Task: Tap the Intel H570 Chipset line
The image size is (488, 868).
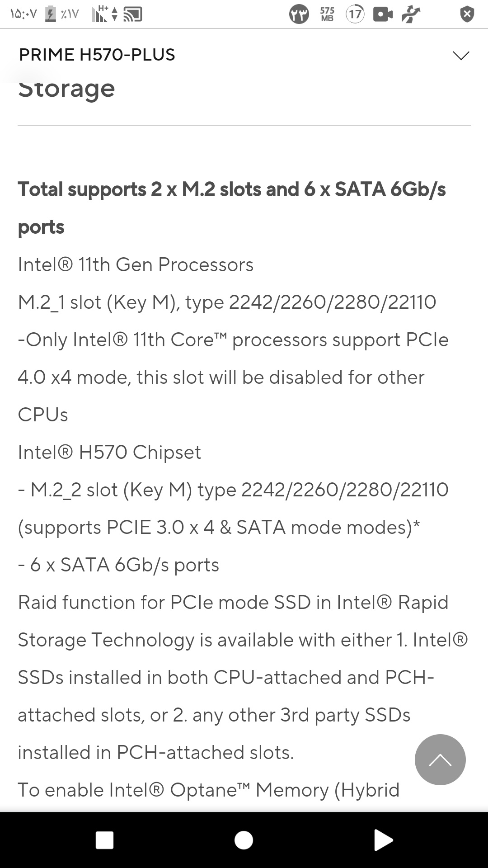Action: click(109, 452)
